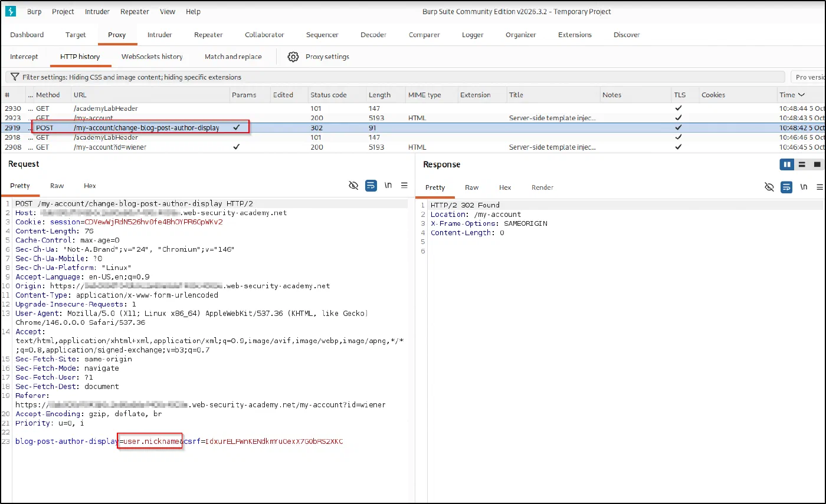
Task: Switch to the Target tab
Action: (x=76, y=35)
